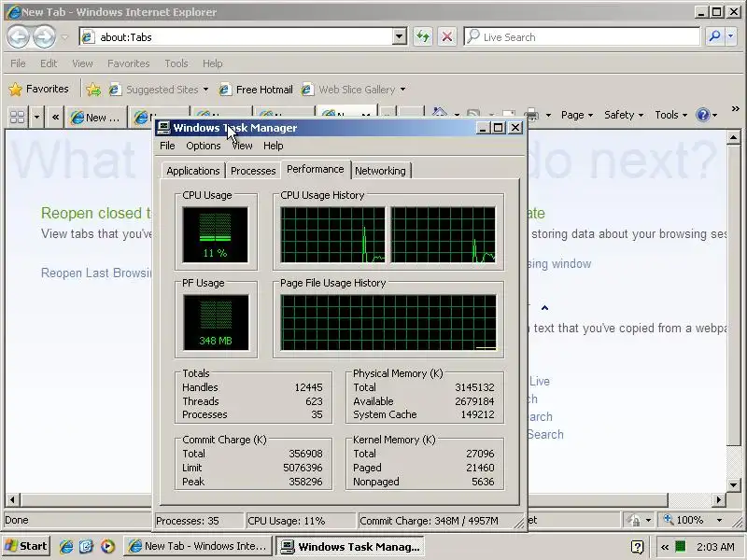Click the Add to Favorites Bar star icon

pos(93,89)
